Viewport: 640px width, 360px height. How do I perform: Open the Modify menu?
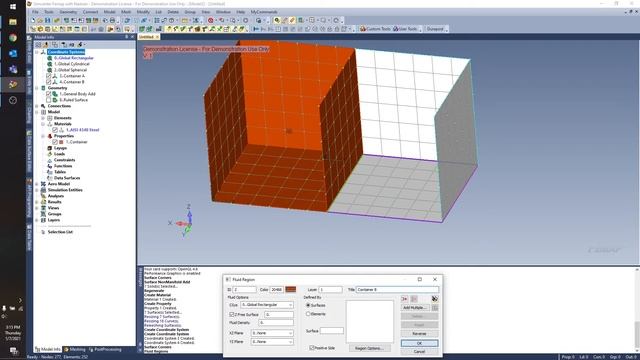[x=143, y=12]
